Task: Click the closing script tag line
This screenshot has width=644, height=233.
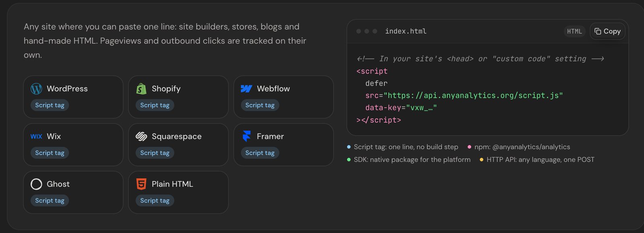Action: [x=379, y=120]
